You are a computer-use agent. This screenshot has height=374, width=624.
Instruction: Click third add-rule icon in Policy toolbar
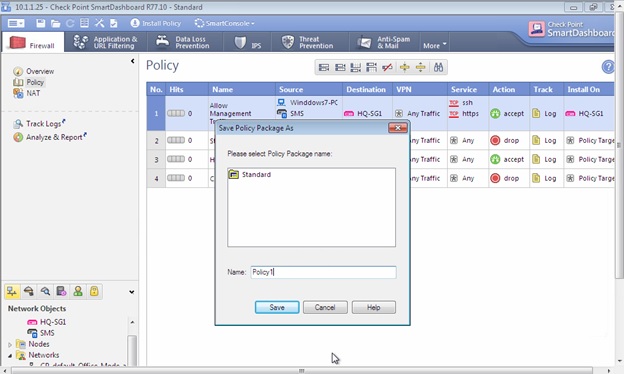(355, 67)
